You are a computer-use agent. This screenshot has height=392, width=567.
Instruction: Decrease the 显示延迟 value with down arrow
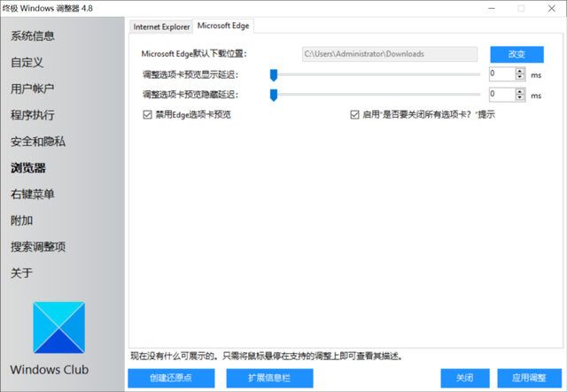point(520,77)
